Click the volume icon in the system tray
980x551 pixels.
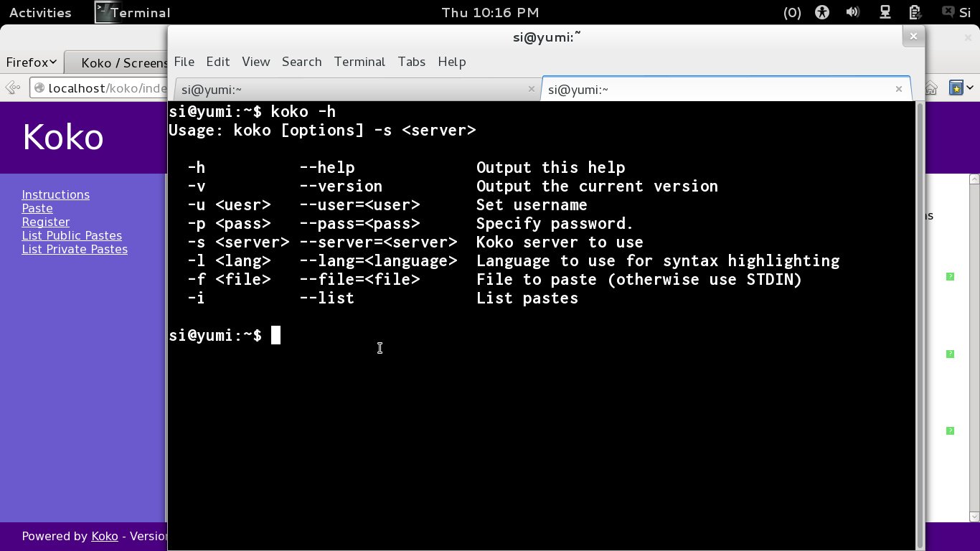point(852,12)
